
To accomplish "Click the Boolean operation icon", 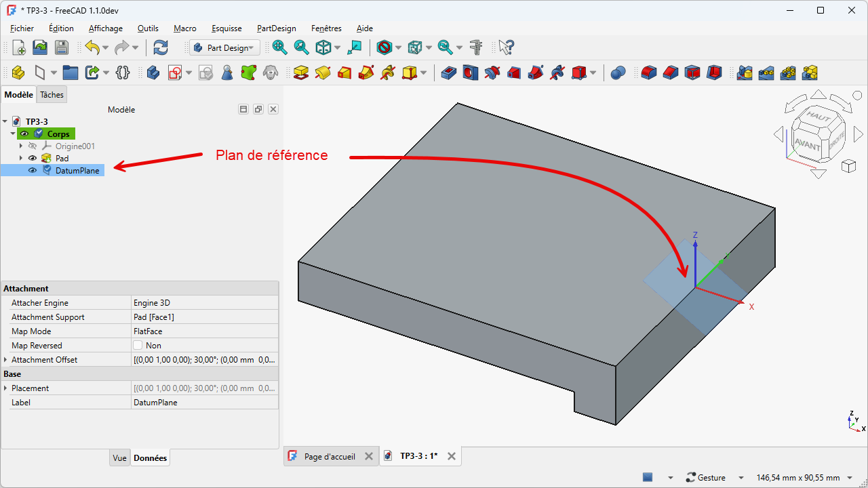I will [x=617, y=73].
